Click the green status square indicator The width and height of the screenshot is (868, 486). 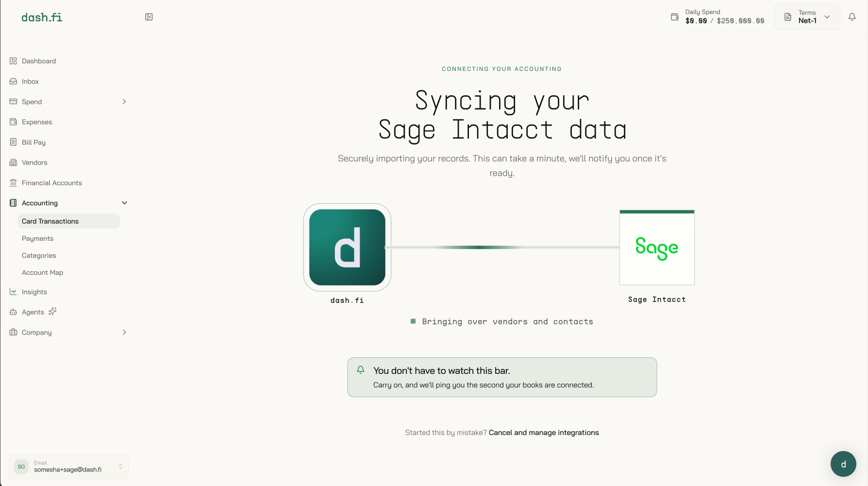pyautogui.click(x=413, y=321)
